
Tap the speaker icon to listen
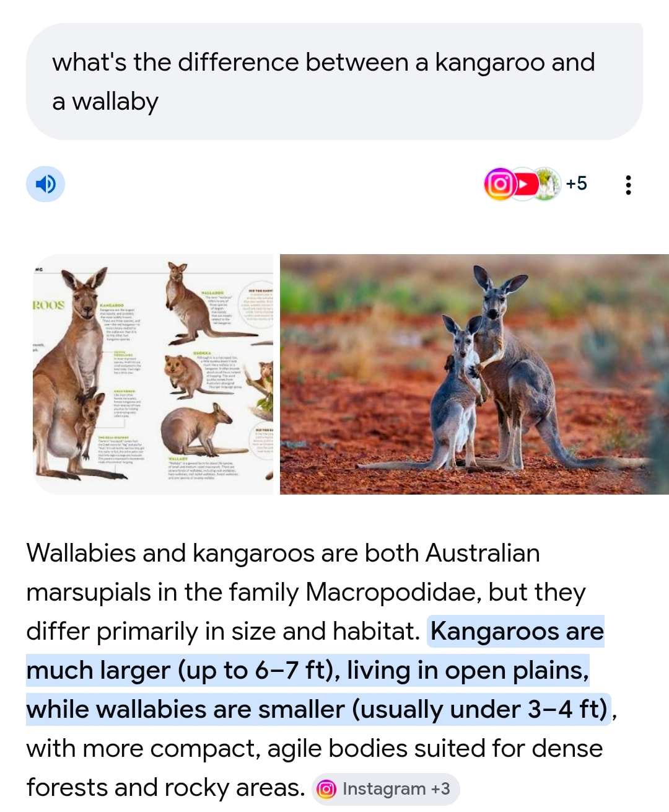45,184
